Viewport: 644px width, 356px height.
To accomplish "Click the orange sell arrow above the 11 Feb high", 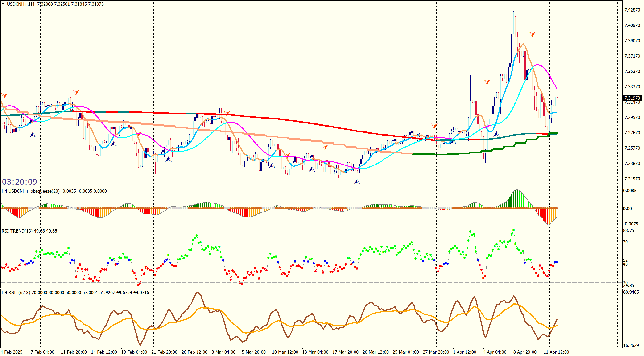I will click(76, 92).
